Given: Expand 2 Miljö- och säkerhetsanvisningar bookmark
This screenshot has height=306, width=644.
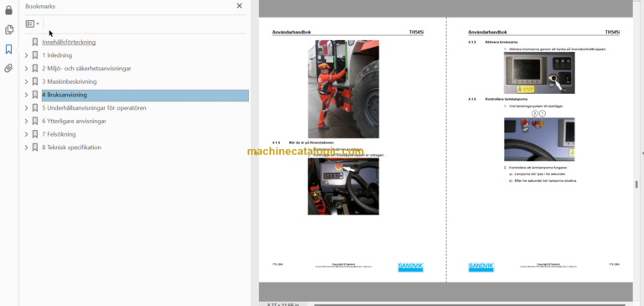Looking at the screenshot, I should [26, 68].
